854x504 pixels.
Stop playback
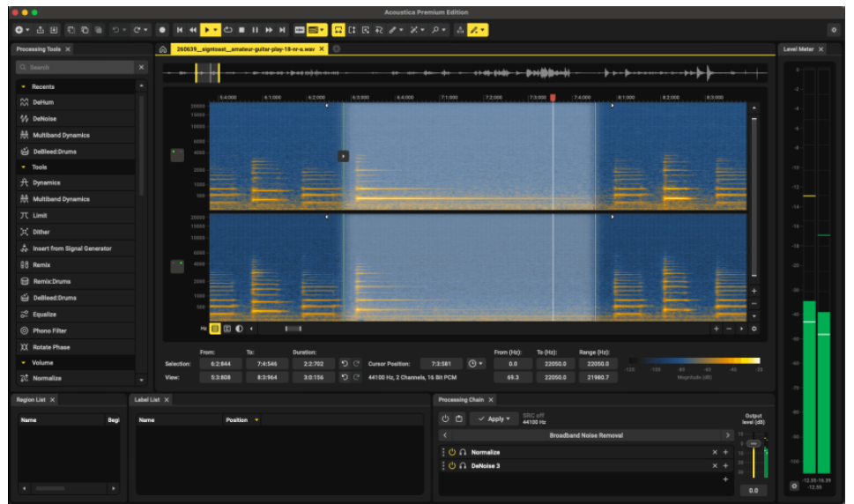pos(241,30)
